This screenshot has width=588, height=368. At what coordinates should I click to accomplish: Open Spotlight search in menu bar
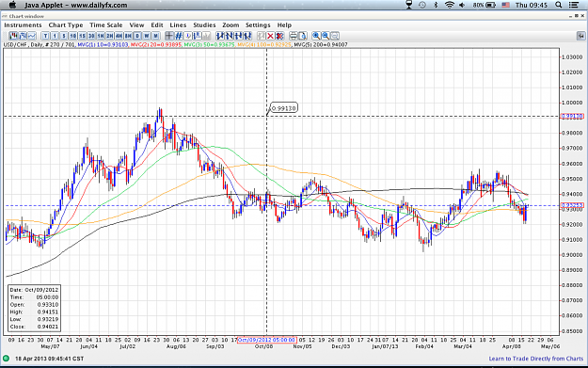coord(559,5)
